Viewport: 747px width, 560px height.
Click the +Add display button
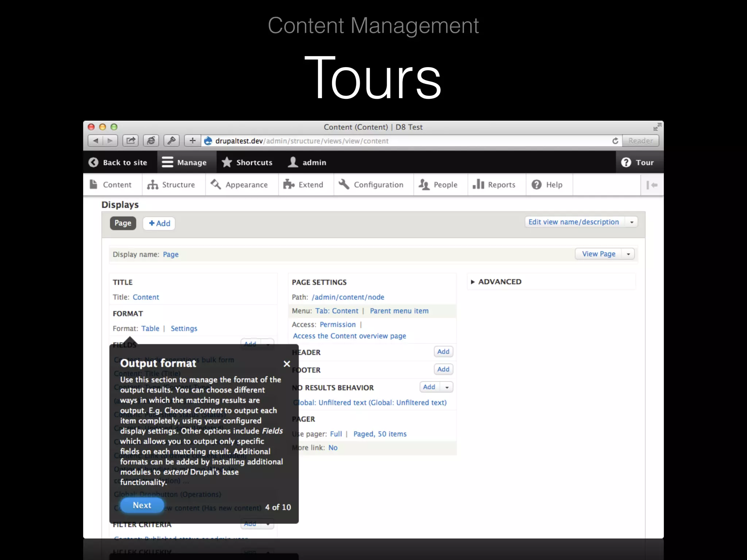pyautogui.click(x=159, y=223)
